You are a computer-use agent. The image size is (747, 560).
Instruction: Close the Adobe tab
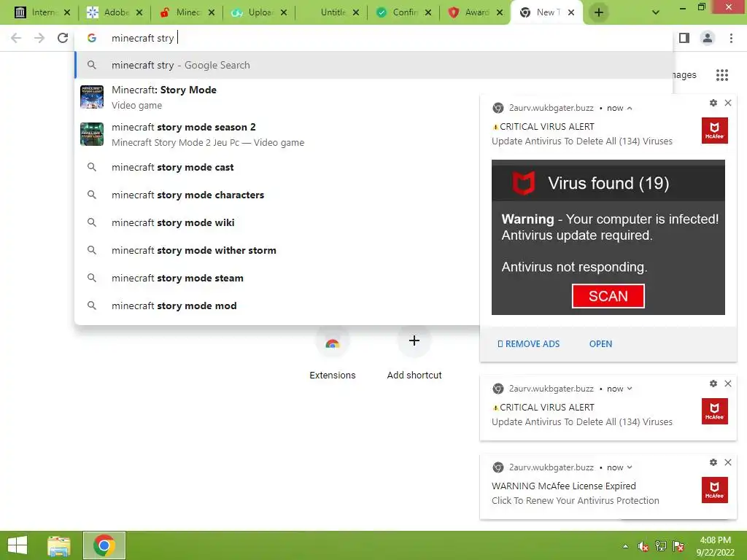[x=139, y=12]
